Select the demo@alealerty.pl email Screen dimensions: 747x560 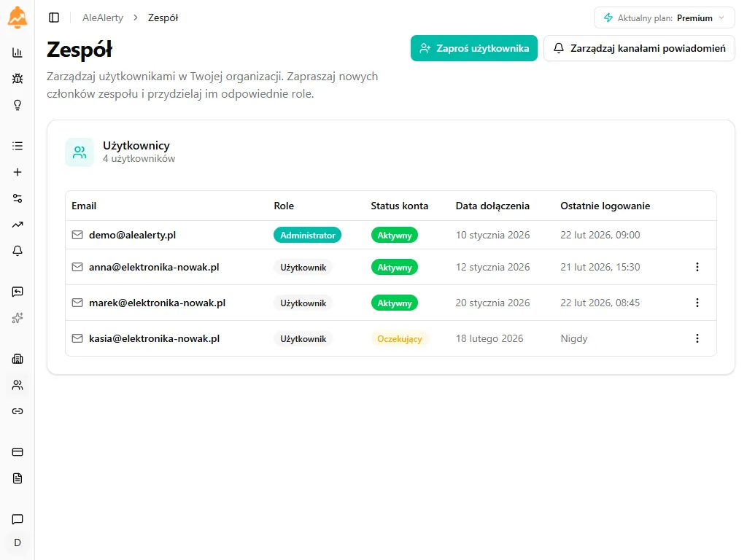point(133,235)
